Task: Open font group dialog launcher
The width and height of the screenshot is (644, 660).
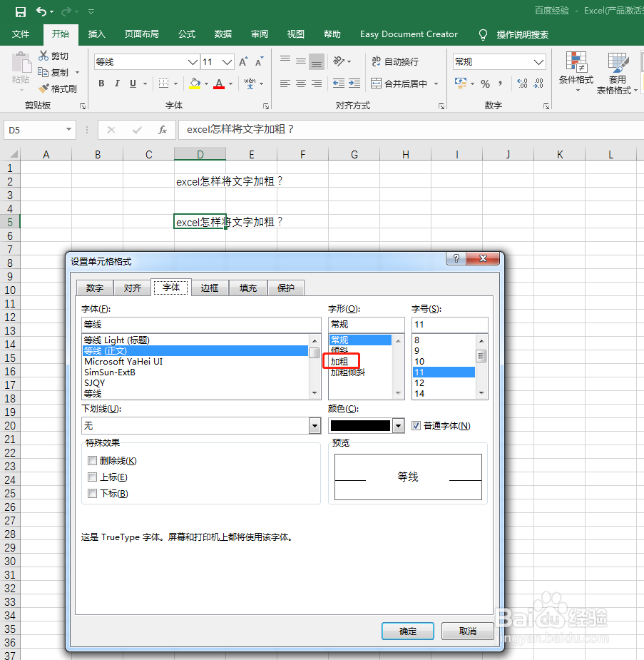Action: [266, 106]
